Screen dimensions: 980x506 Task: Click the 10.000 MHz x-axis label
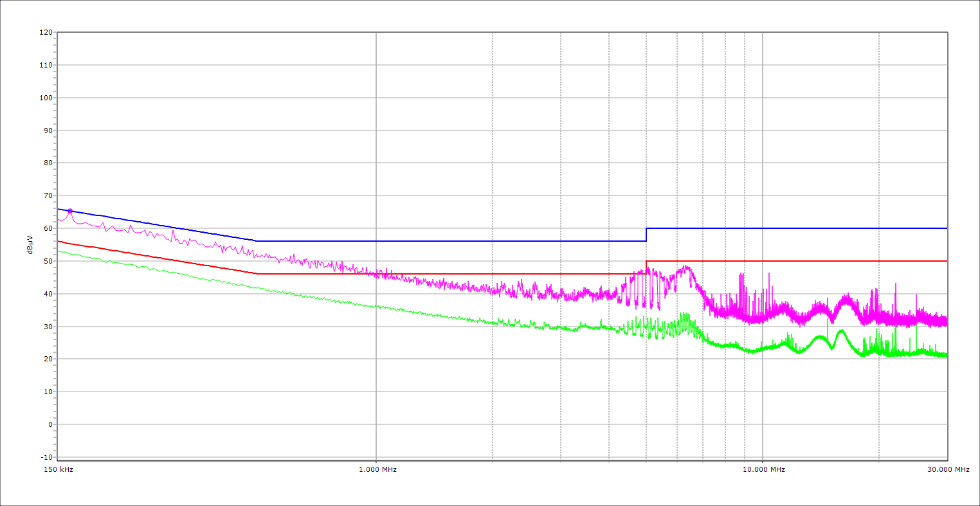point(764,470)
